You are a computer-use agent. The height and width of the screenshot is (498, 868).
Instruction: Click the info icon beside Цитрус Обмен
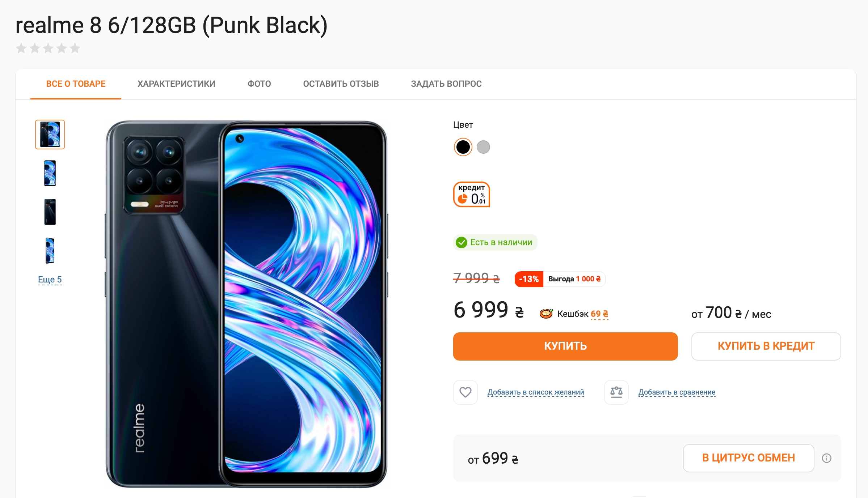coord(826,458)
